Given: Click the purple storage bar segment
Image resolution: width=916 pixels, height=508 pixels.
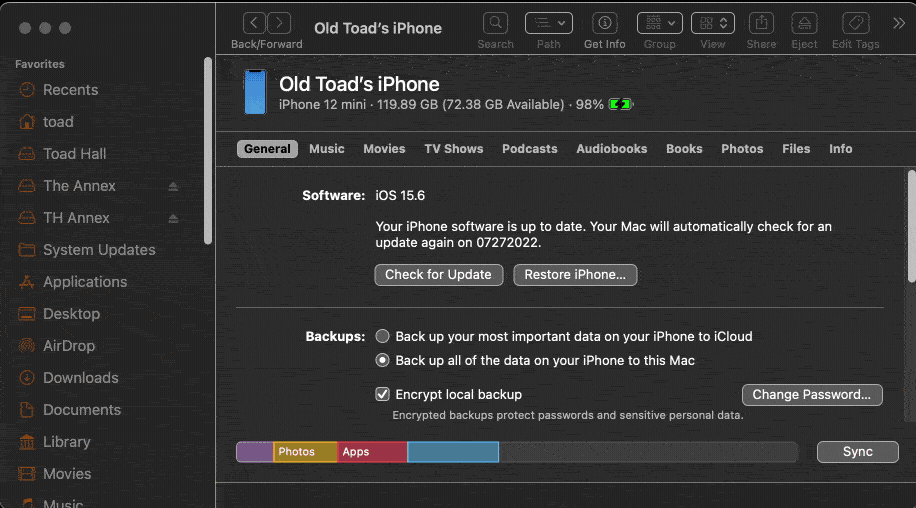Looking at the screenshot, I should 255,452.
